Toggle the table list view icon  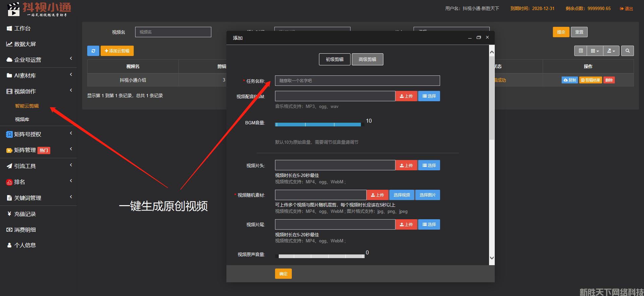(581, 51)
